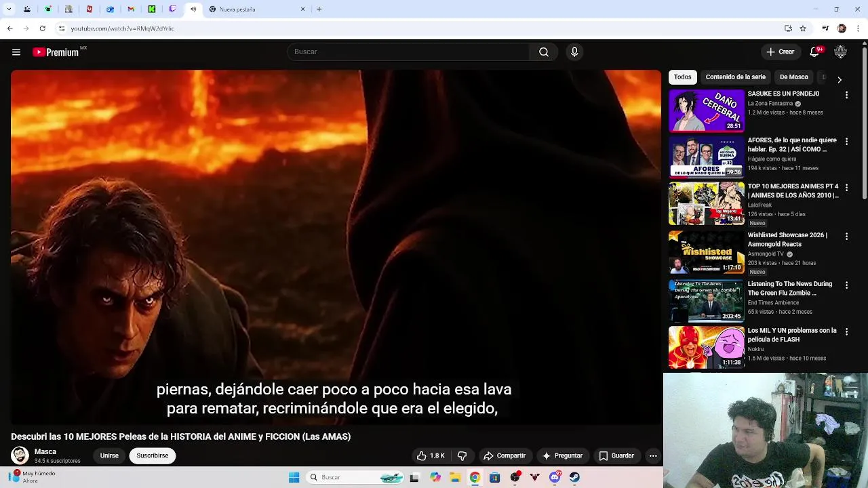
Task: Expand Chrome tab search dropdown
Action: point(9,9)
